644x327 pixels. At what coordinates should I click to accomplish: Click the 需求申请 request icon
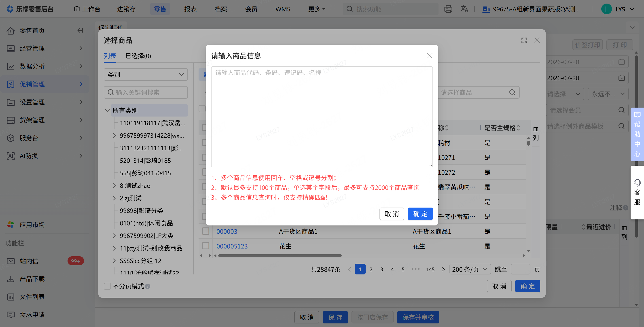point(11,314)
